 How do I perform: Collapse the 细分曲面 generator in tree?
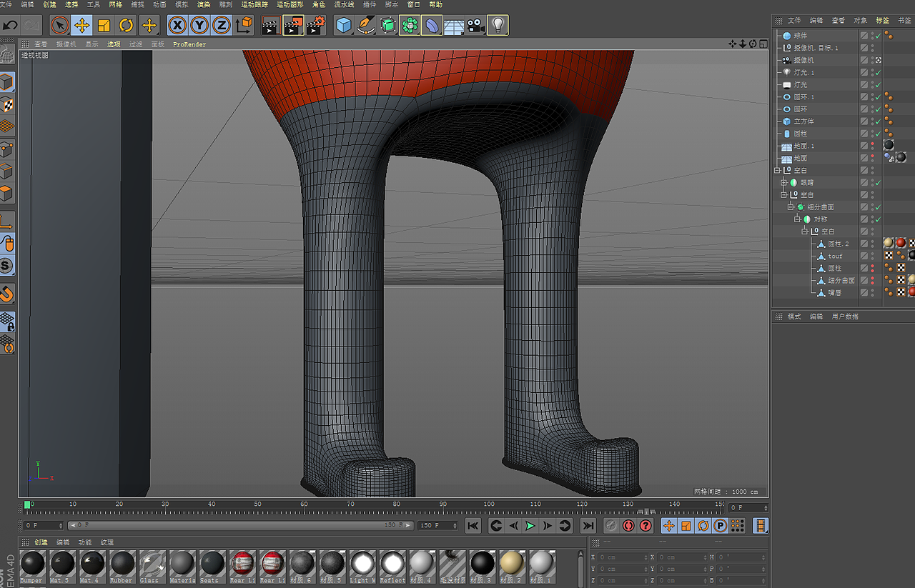[791, 207]
